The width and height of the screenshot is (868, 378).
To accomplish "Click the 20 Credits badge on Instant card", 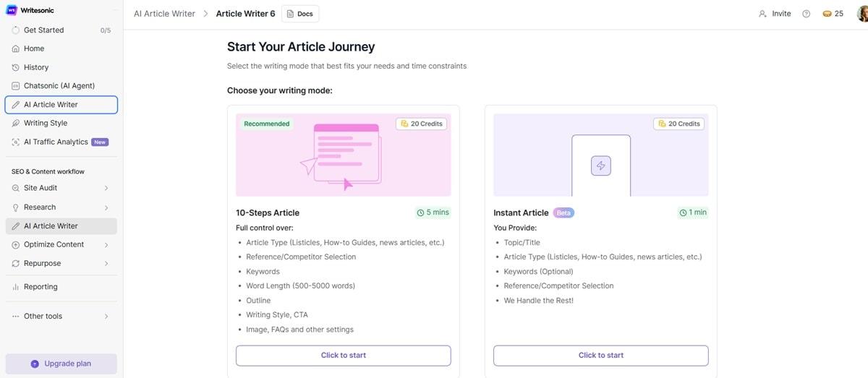I will click(x=678, y=124).
